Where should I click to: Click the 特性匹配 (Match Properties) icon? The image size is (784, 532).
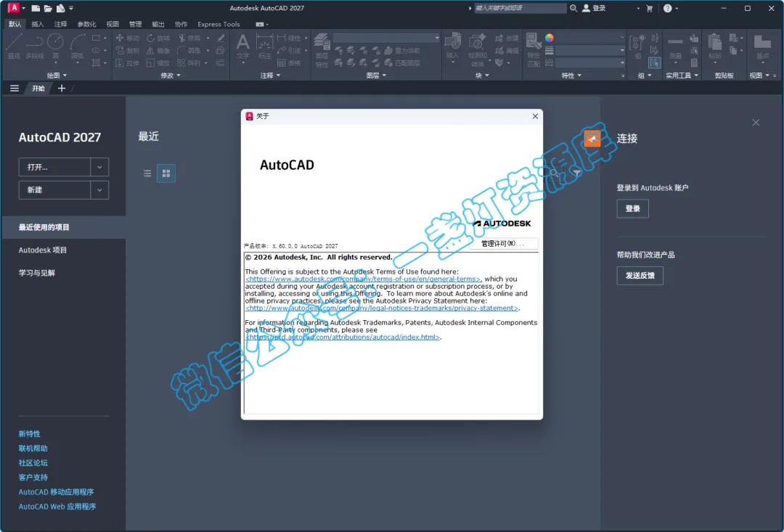click(x=534, y=49)
